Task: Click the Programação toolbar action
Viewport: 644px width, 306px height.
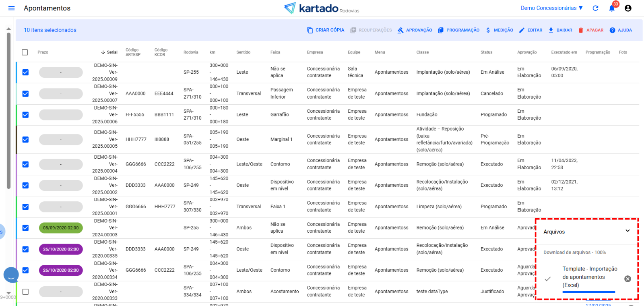Action: click(x=459, y=30)
